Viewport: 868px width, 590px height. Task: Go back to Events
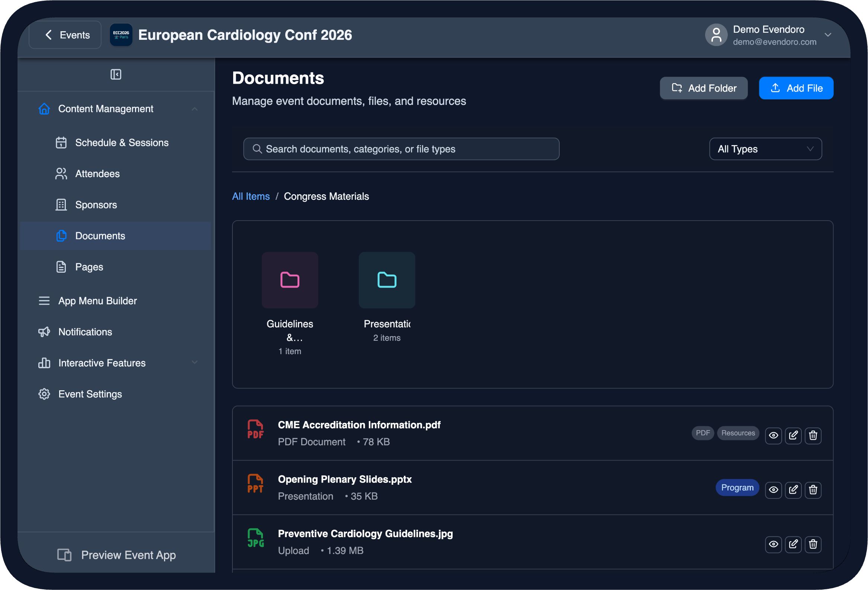[65, 35]
